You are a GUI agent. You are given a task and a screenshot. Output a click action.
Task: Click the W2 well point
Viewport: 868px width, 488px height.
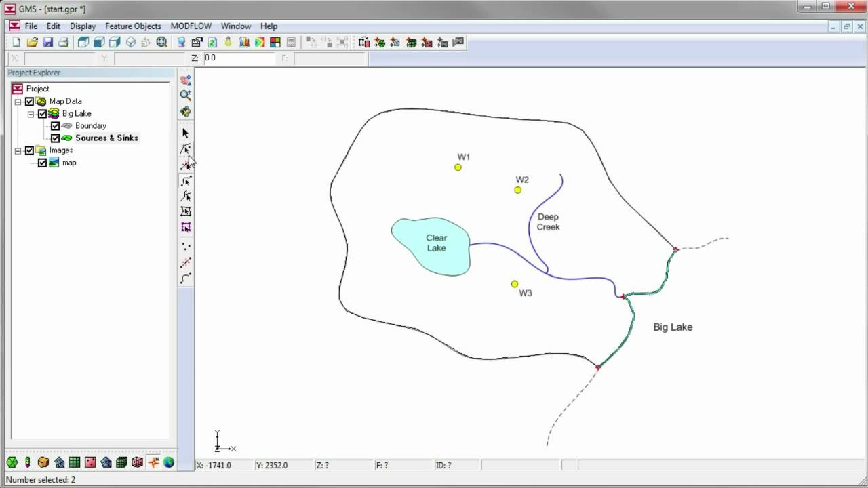coord(518,190)
